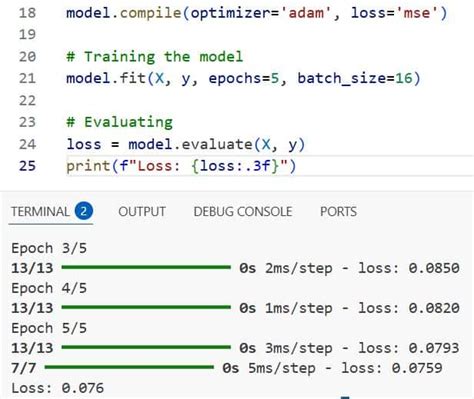This screenshot has height=399, width=474.
Task: Click the '0s 1ms/step' timing text
Action: click(286, 308)
